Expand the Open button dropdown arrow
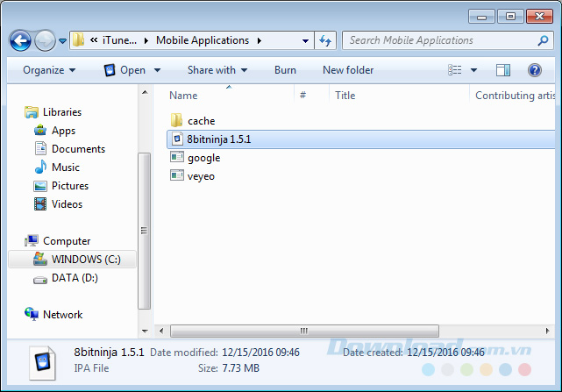The image size is (562, 392). 157,70
